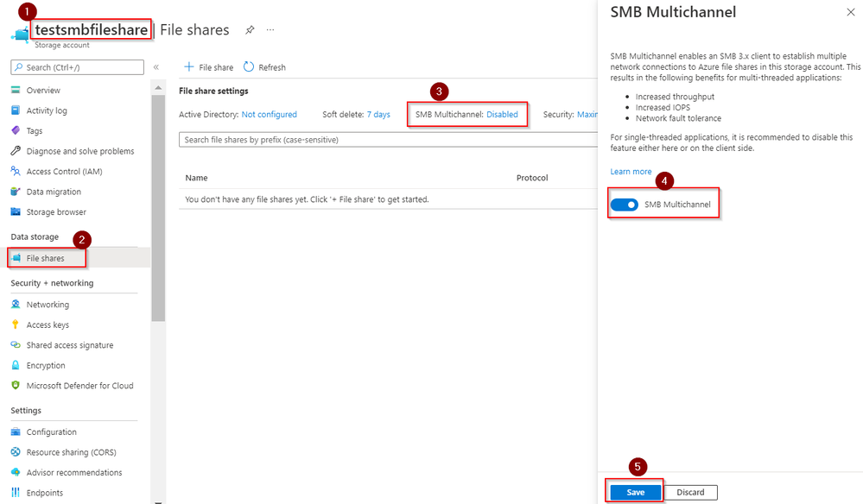Screen dimensions: 863x504
Task: Click the sidebar Search (Ctrl+/) field
Action: coord(78,67)
